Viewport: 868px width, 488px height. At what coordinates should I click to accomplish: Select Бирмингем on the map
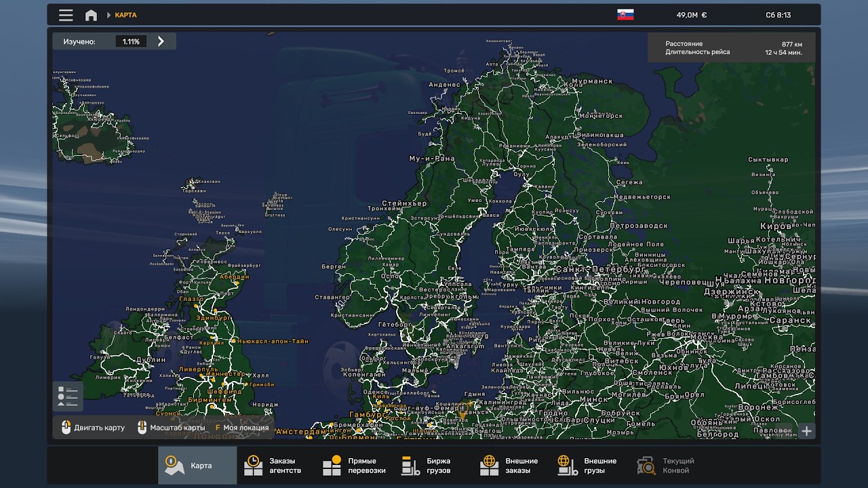coord(210,400)
